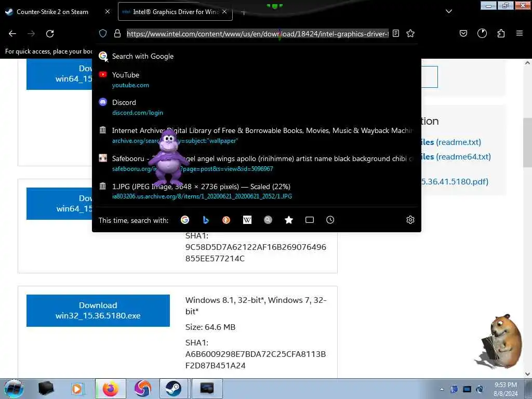This screenshot has width=532, height=399.
Task: Open the Discord login suggestion
Action: (x=256, y=107)
